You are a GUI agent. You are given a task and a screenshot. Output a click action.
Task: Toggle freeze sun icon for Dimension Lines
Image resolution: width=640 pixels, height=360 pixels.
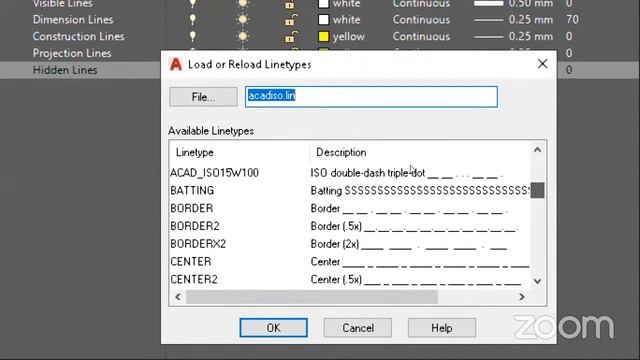(x=242, y=20)
